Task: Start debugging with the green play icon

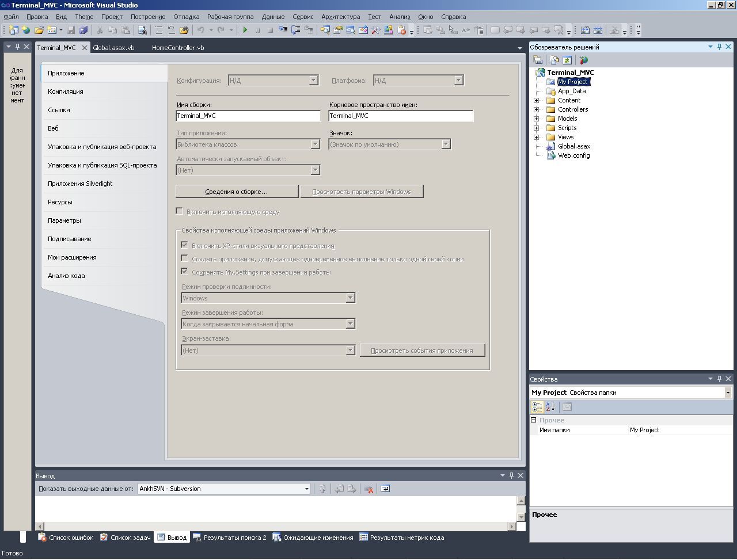Action: pyautogui.click(x=245, y=30)
